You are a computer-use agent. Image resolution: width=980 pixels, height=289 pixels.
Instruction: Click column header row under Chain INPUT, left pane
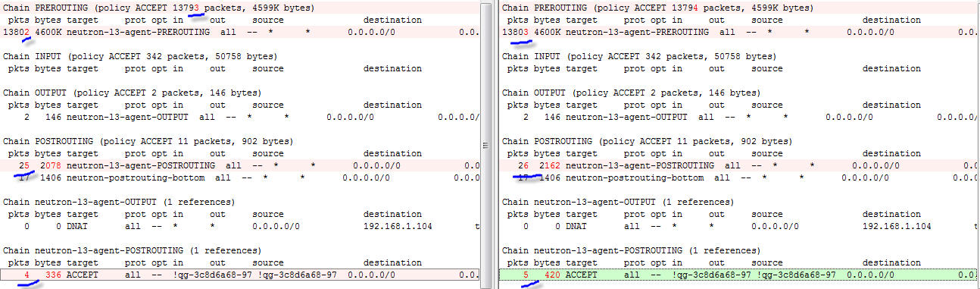pos(241,68)
